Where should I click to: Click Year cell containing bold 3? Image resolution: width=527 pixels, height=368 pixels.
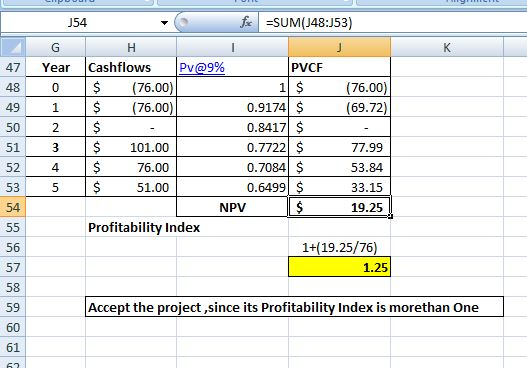pyautogui.click(x=55, y=147)
